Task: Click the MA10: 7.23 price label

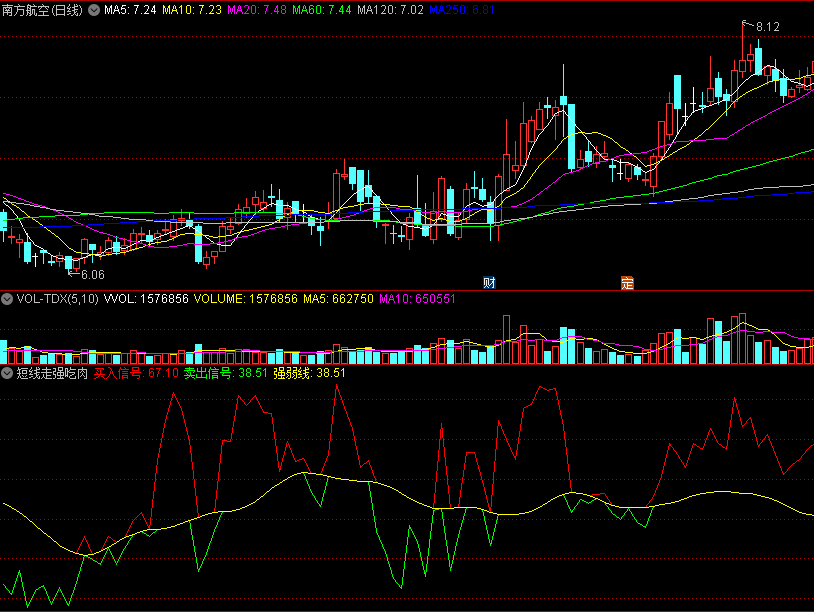Action: (x=192, y=10)
